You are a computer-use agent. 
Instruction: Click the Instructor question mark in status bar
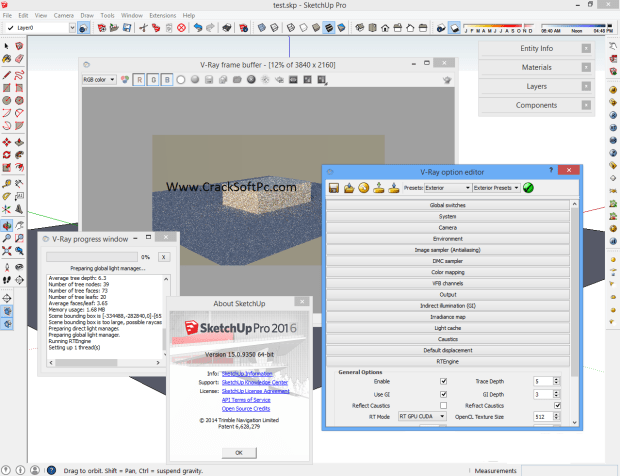pos(51,470)
